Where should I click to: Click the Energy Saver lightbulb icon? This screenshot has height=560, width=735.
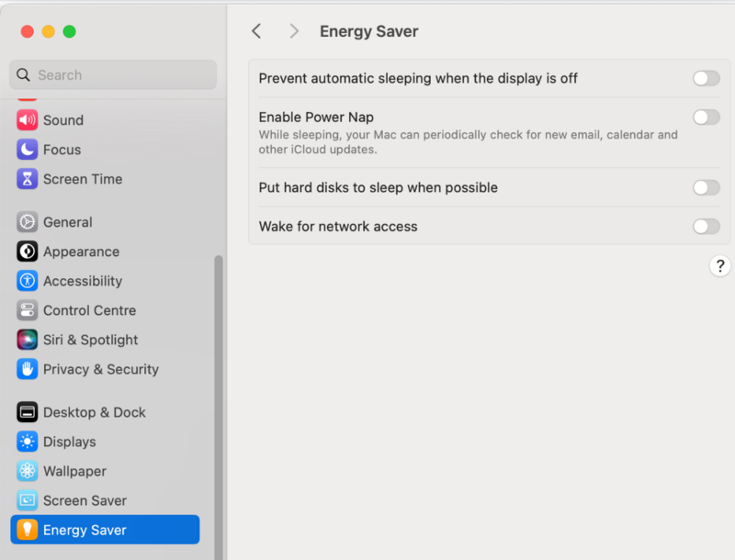28,530
